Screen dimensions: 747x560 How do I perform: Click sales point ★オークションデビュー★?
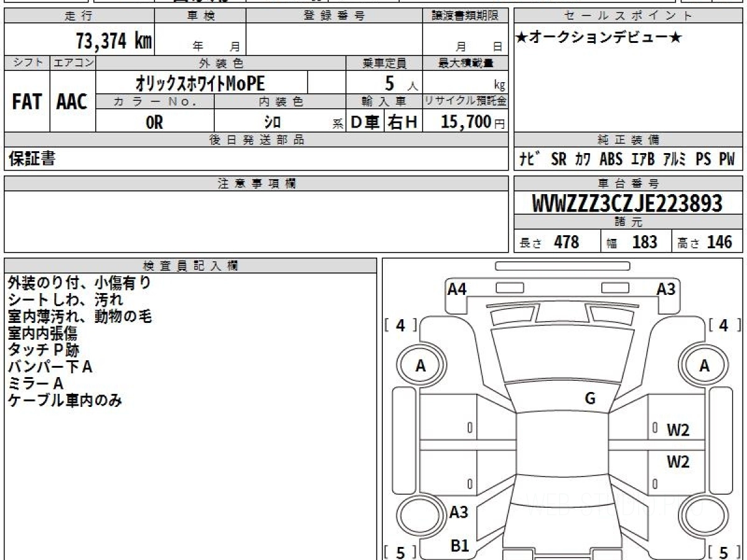(x=598, y=38)
